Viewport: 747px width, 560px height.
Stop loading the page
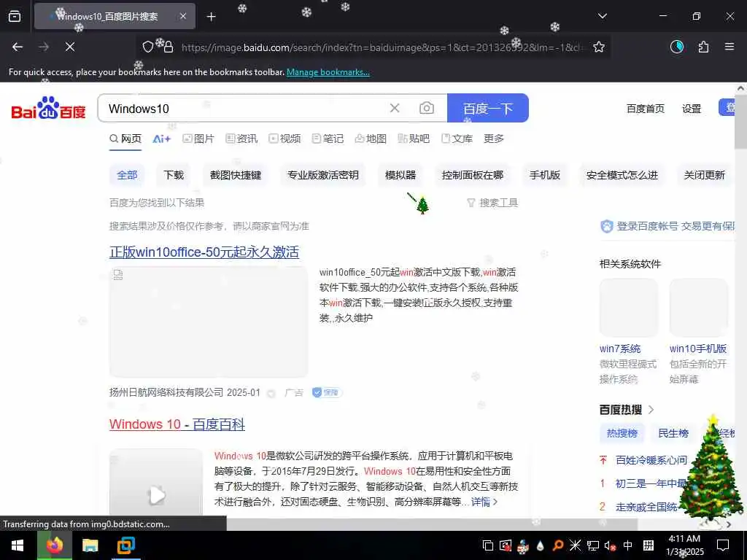69,47
